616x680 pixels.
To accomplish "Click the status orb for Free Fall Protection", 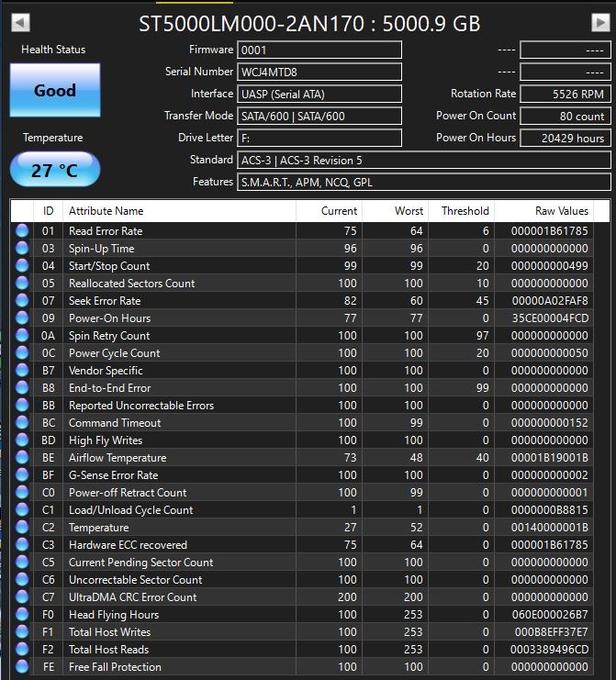I will point(22,667).
